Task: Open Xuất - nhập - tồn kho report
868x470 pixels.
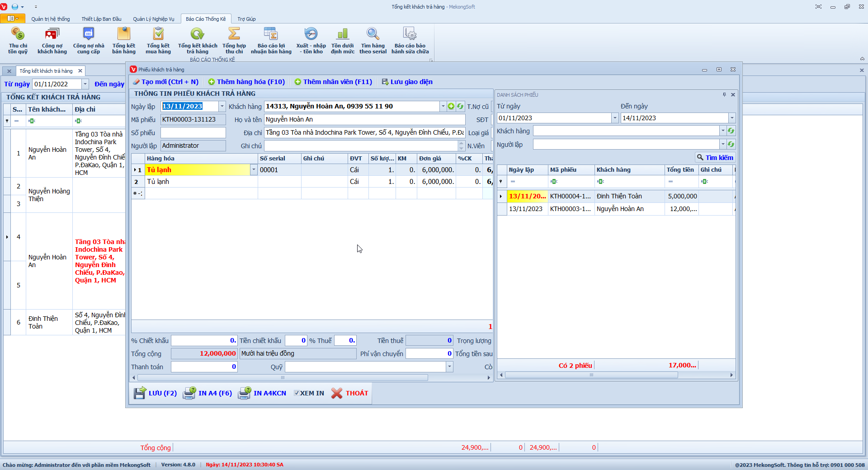Action: coord(311,40)
